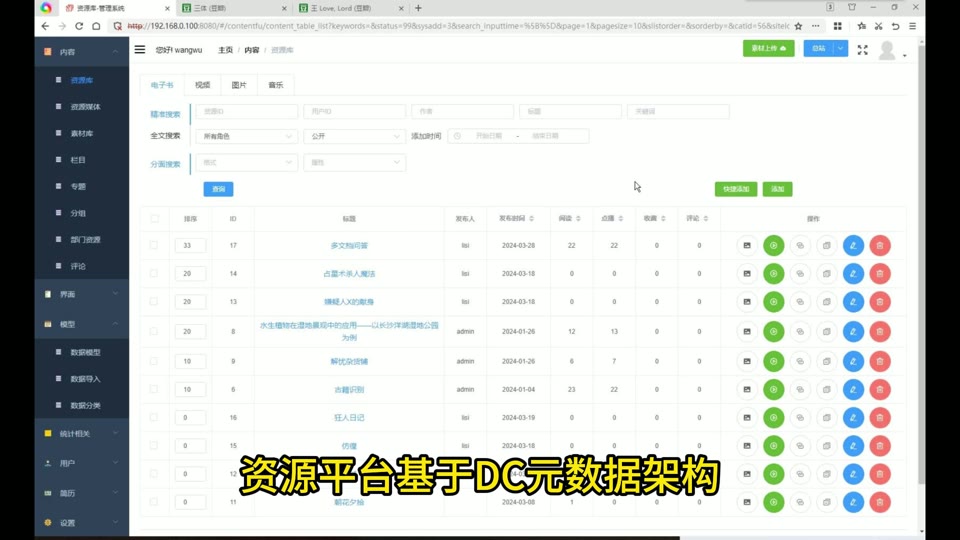Delete the 多文档问答 row with red trash icon
Screen dimensions: 960x540
(880, 246)
